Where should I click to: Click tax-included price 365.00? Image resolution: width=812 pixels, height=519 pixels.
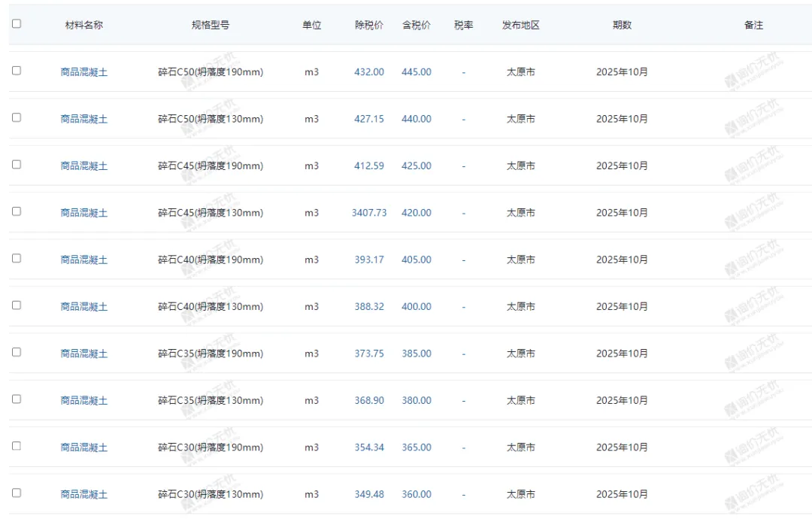pyautogui.click(x=417, y=447)
